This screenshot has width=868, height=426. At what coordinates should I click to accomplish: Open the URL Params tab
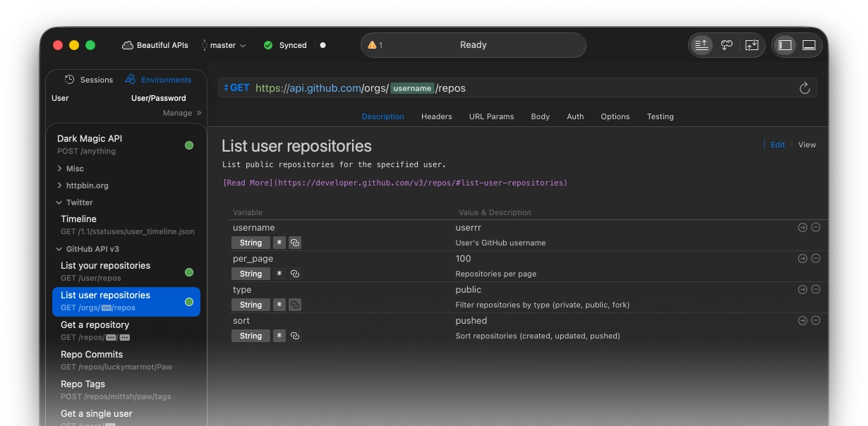point(492,116)
